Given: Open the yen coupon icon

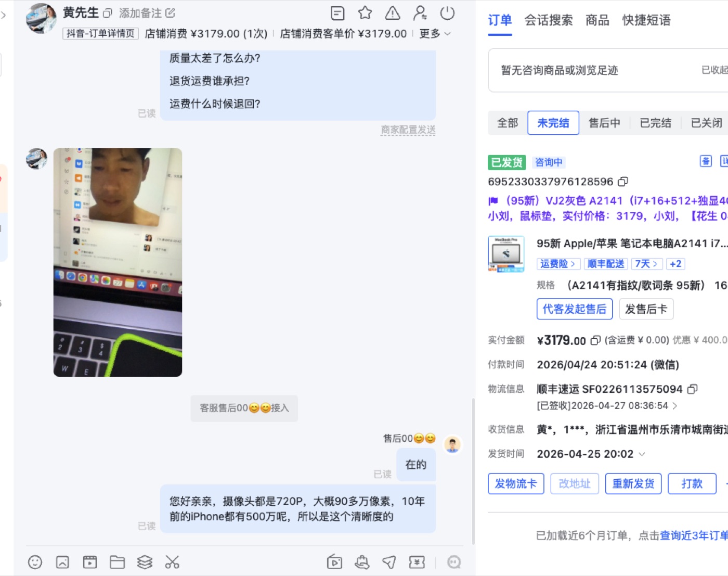Looking at the screenshot, I should [x=417, y=562].
